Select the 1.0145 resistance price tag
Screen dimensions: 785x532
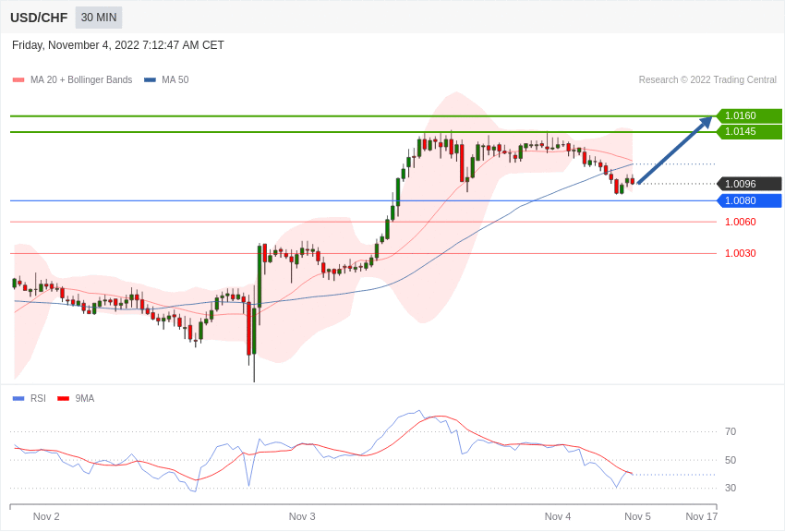(x=749, y=132)
